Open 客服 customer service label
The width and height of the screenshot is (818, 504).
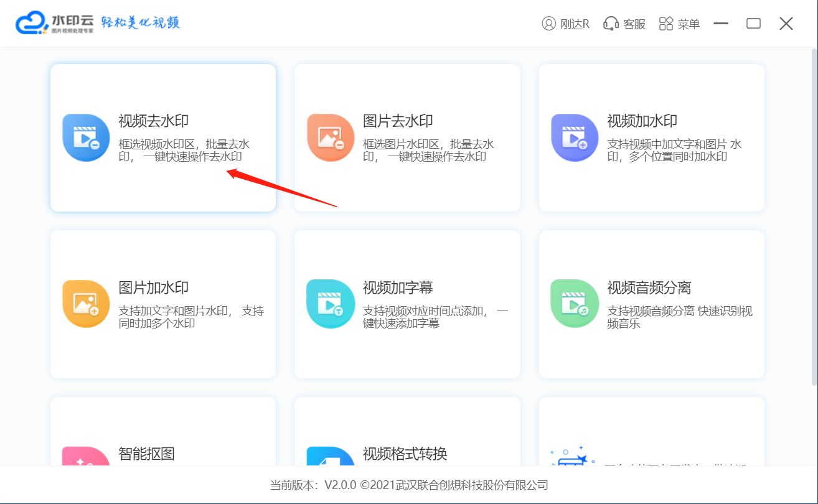coord(634,24)
